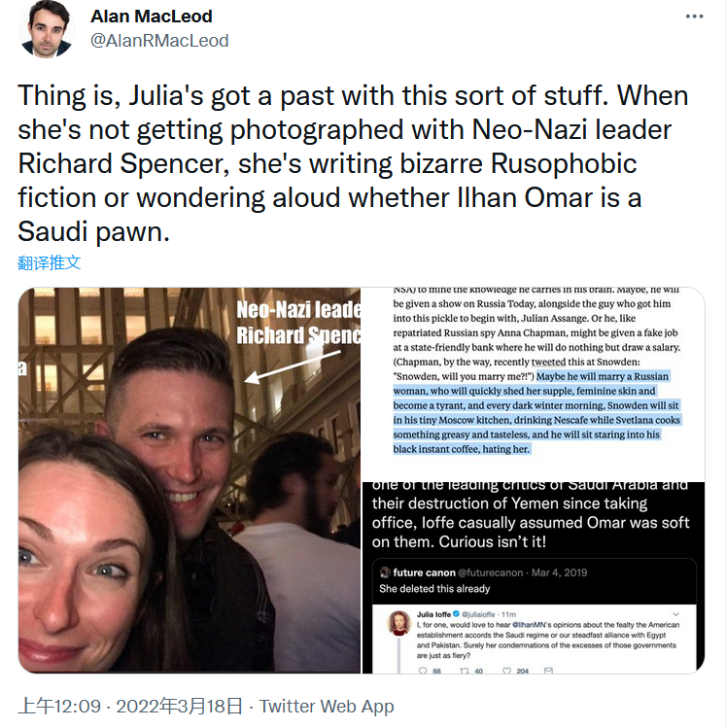Click the @AlanRMacLeod handle
The image size is (726, 728).
[159, 40]
